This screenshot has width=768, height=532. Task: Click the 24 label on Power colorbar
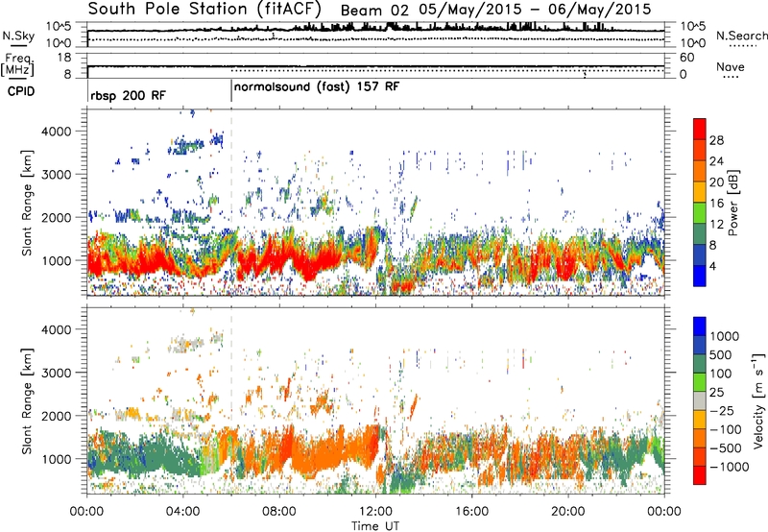click(x=716, y=161)
